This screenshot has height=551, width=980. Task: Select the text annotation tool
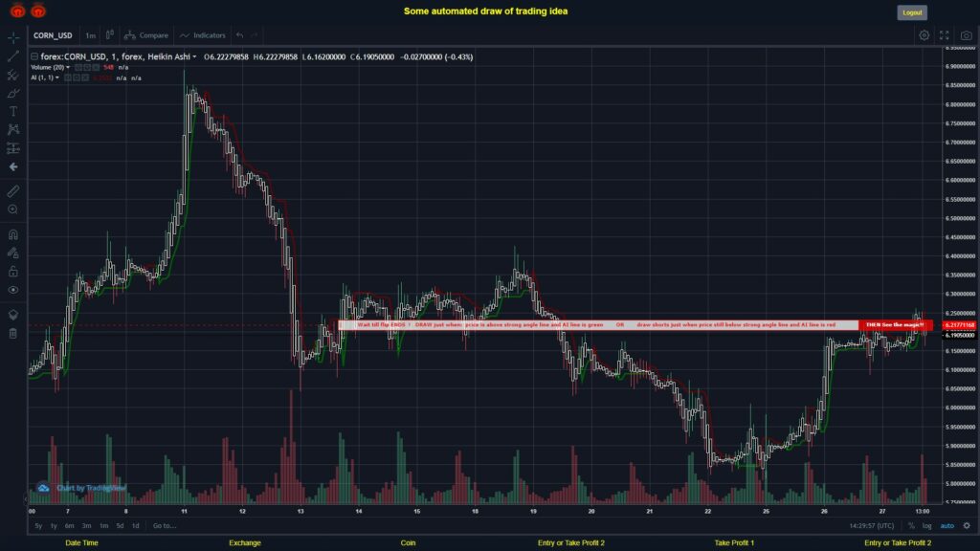13,111
